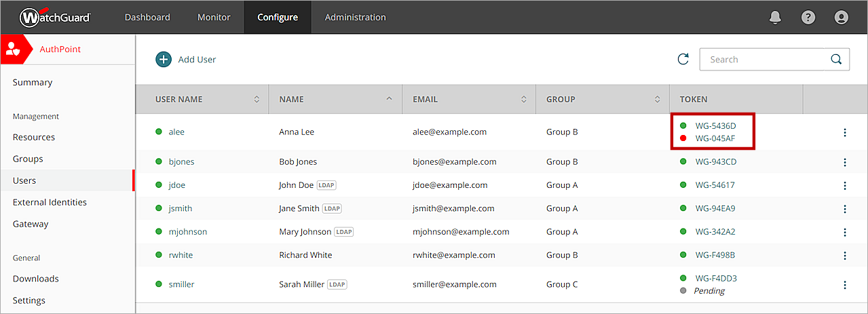Screen dimensions: 868x314
Task: Sort table by Group column
Action: pos(658,100)
